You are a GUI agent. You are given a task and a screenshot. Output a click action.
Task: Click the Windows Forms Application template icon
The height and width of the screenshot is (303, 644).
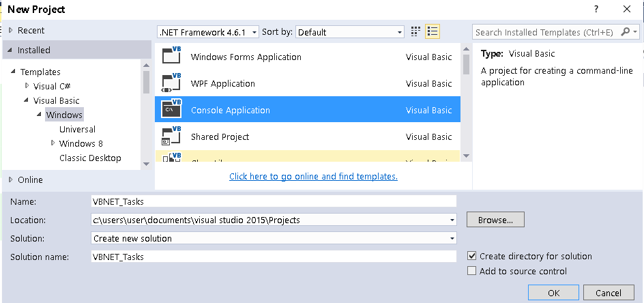[172, 55]
